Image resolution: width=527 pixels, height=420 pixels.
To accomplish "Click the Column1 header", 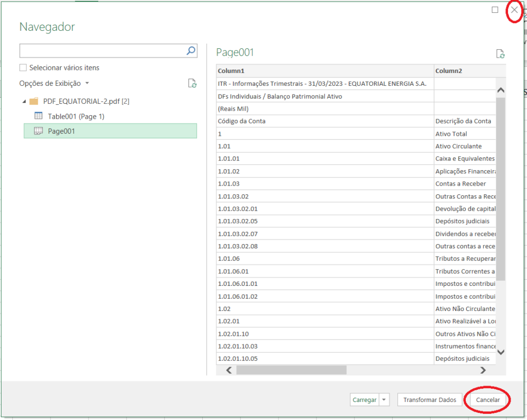I will click(325, 71).
